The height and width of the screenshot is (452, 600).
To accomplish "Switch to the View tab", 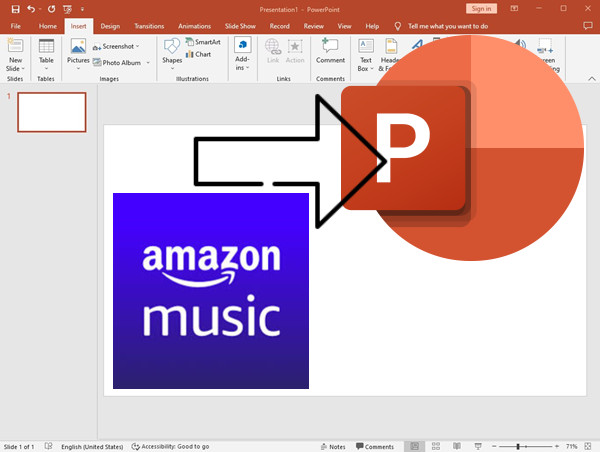I will coord(344,26).
